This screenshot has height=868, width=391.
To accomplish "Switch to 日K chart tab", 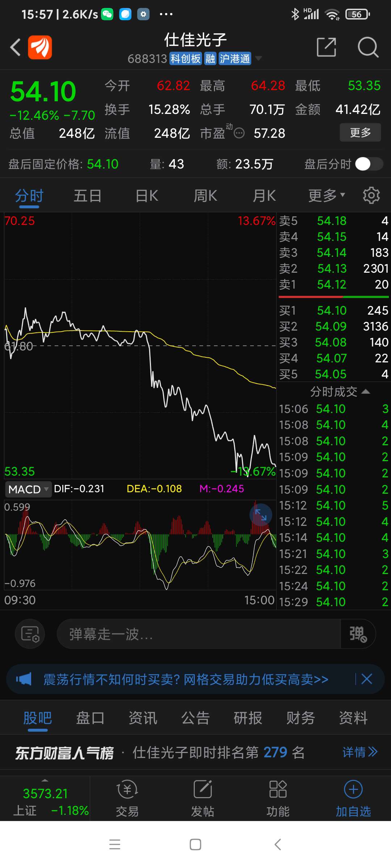I will (147, 196).
